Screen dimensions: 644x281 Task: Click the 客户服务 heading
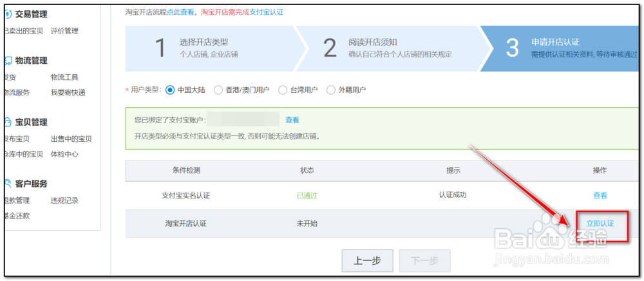click(31, 184)
